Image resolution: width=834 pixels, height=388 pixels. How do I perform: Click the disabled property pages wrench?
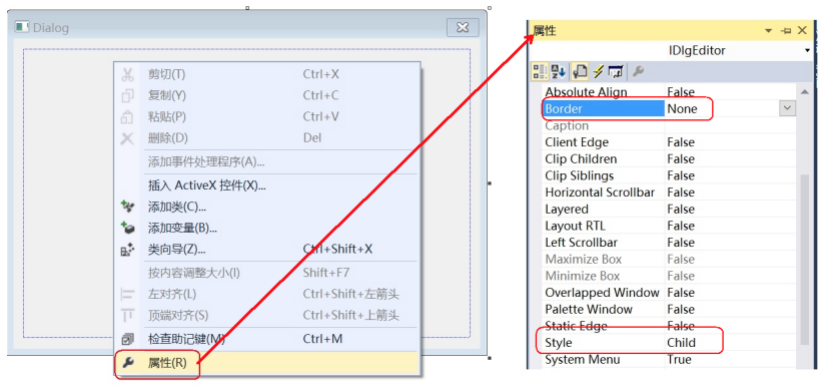coord(638,71)
